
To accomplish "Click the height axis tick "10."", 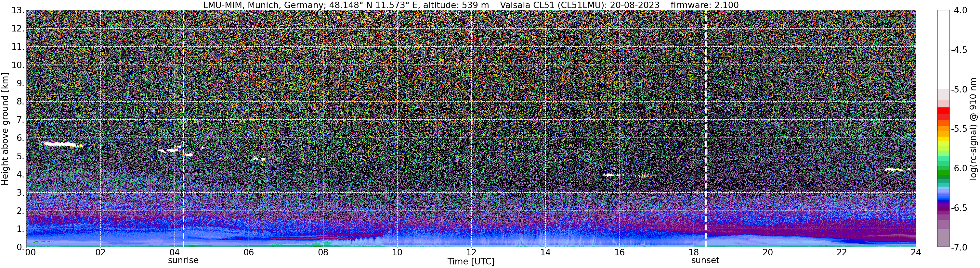I will tap(18, 65).
